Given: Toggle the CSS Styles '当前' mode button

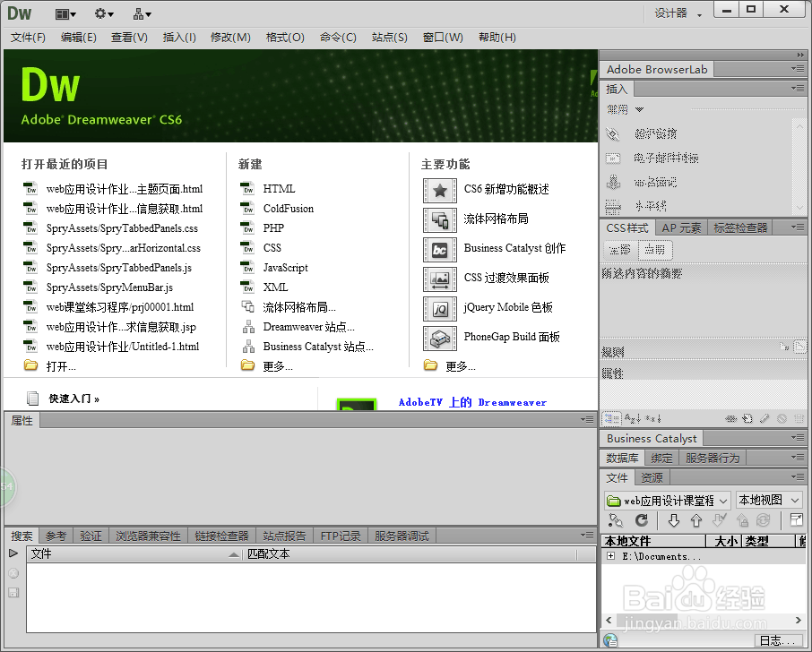Looking at the screenshot, I should click(655, 250).
